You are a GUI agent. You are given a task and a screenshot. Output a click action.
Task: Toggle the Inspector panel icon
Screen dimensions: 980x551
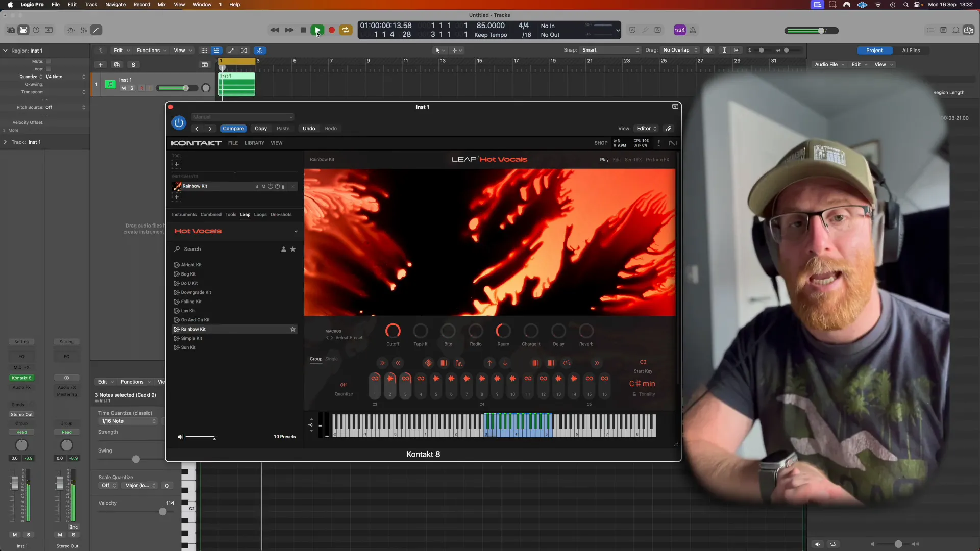coord(23,30)
